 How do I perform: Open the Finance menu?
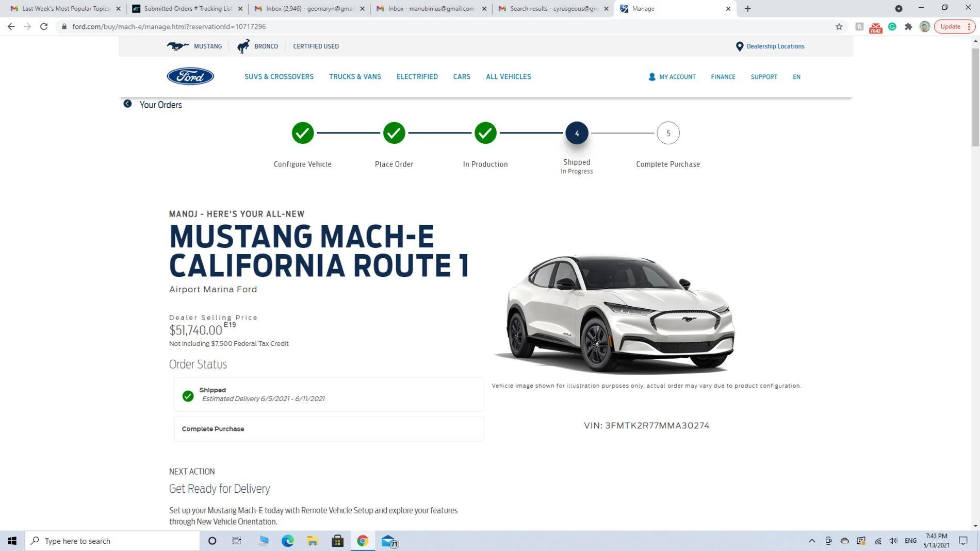pyautogui.click(x=723, y=77)
